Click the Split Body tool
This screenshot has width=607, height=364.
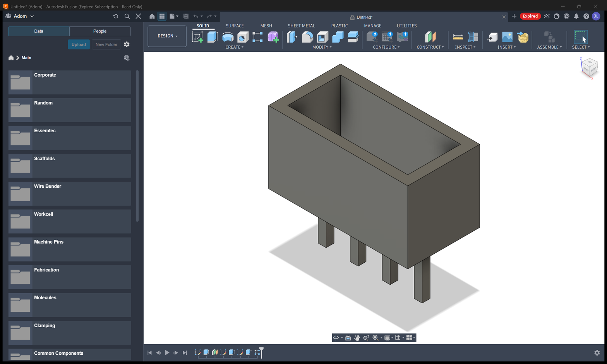click(353, 37)
